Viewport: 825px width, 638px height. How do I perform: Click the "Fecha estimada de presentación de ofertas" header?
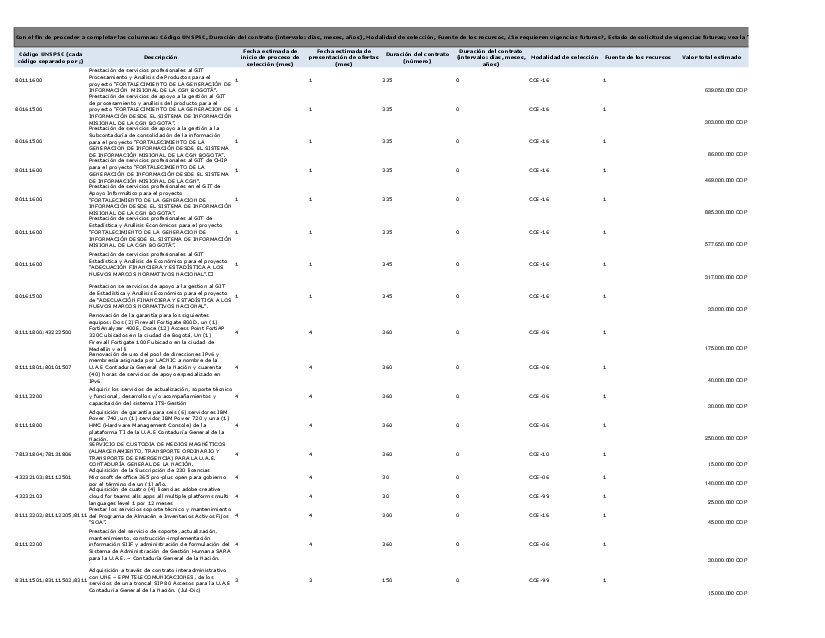pos(344,57)
